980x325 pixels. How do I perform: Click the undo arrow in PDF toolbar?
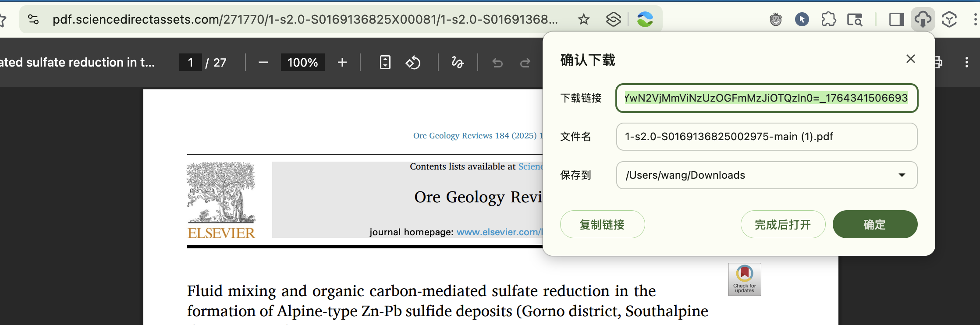click(497, 63)
